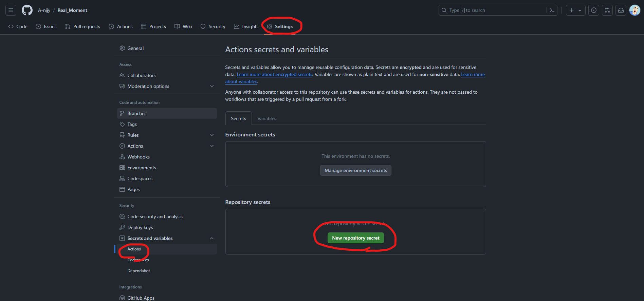Collapse the Secrets and variables section chevron
The image size is (644, 301).
[212, 238]
